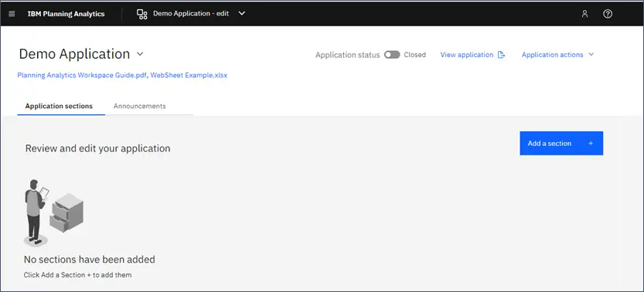Click the Review and edit your application heading
The height and width of the screenshot is (292, 644).
pos(97,148)
